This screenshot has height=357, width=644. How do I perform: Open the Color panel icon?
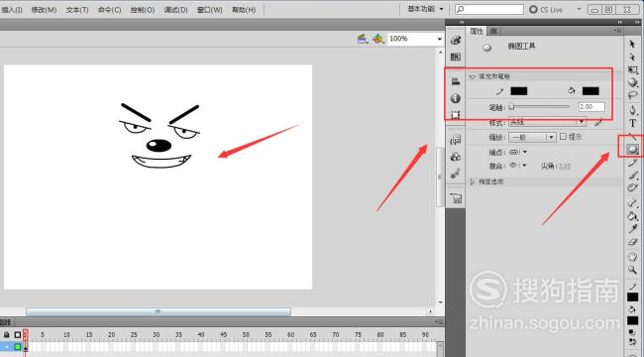click(456, 40)
